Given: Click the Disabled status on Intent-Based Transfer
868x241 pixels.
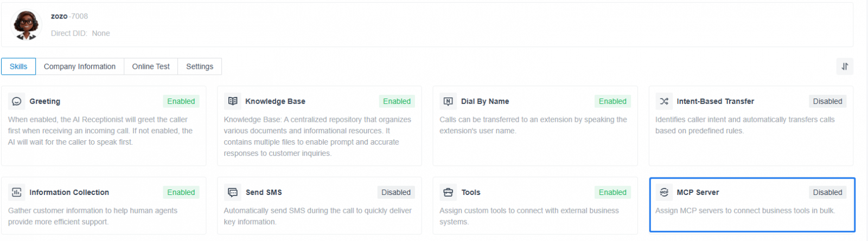Looking at the screenshot, I should point(827,101).
